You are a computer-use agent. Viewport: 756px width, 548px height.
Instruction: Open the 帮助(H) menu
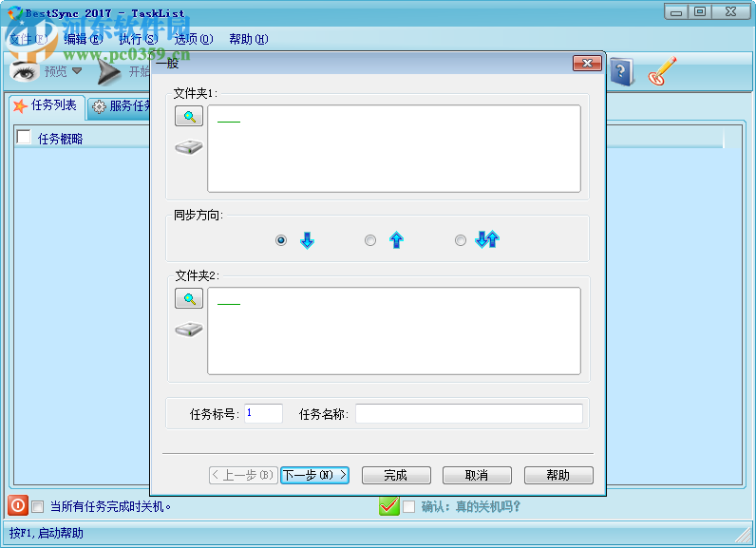click(249, 39)
